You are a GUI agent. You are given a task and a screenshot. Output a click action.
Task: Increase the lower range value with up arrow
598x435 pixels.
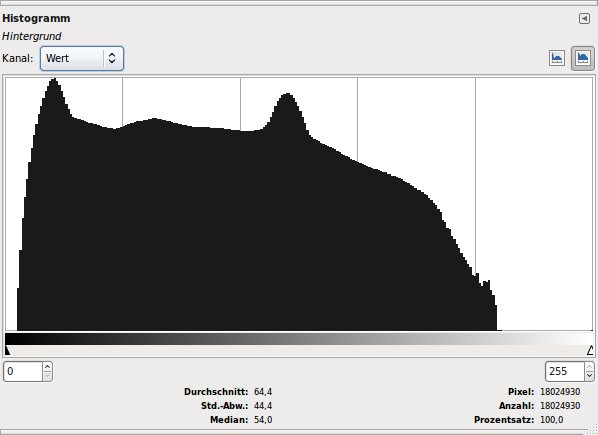[x=47, y=367]
